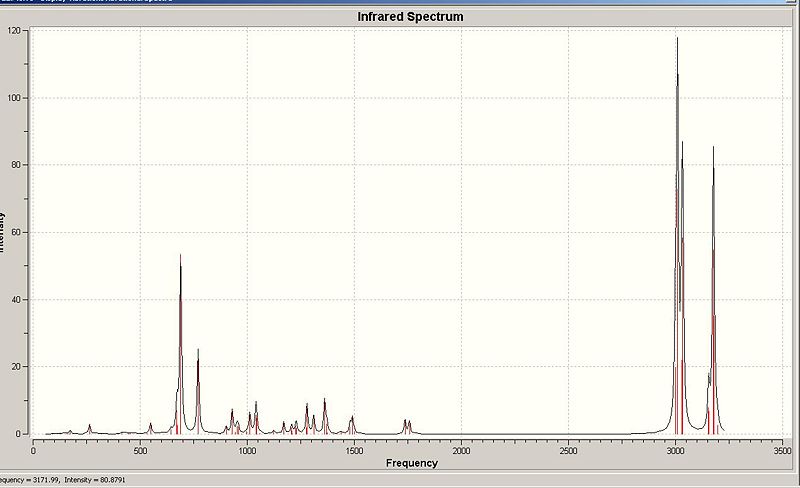Click the status bar reading "Intensity = 80.8791"
The image size is (800, 488).
pyautogui.click(x=94, y=480)
